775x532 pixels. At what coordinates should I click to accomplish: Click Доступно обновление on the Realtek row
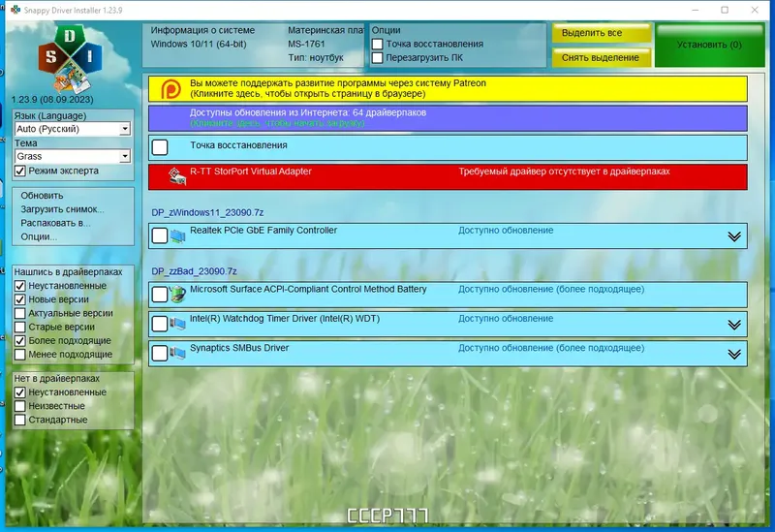(x=506, y=231)
